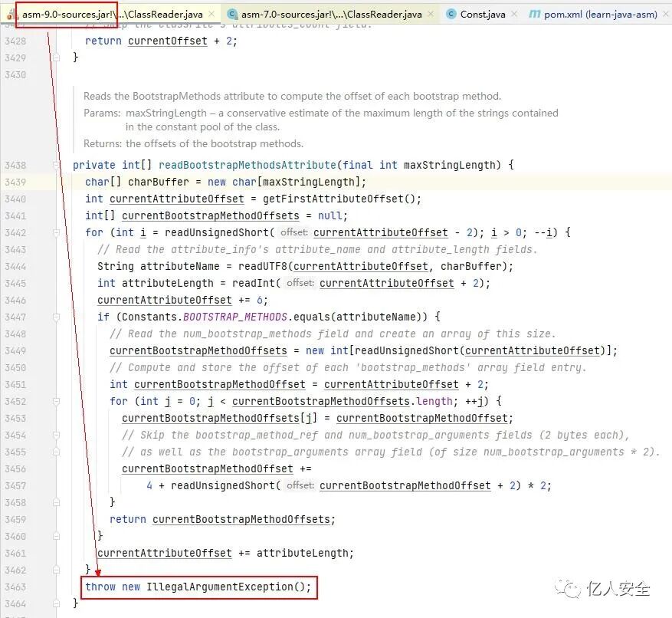Click the attributeName variable declaration on line 3444
The height and width of the screenshot is (618, 672).
(x=179, y=266)
